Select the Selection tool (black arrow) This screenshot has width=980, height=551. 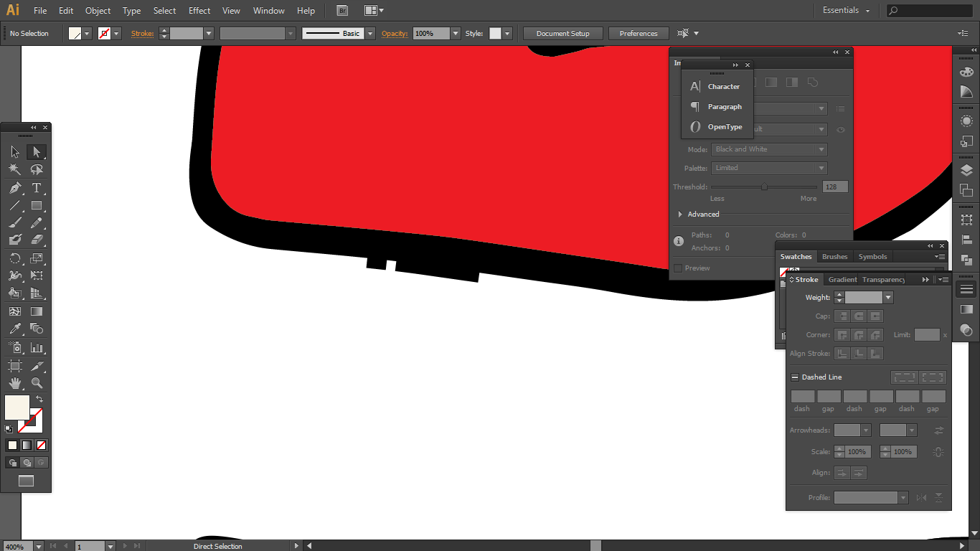(x=15, y=152)
